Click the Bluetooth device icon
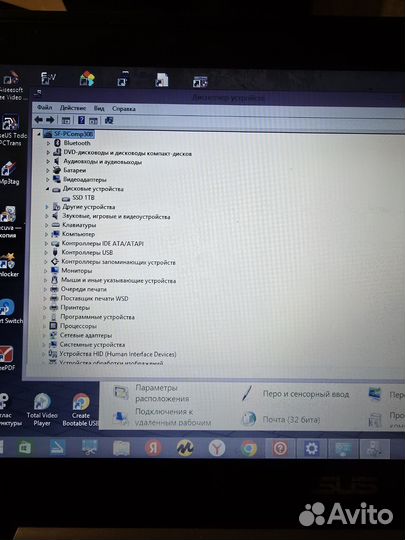The height and width of the screenshot is (540, 405). 57,143
